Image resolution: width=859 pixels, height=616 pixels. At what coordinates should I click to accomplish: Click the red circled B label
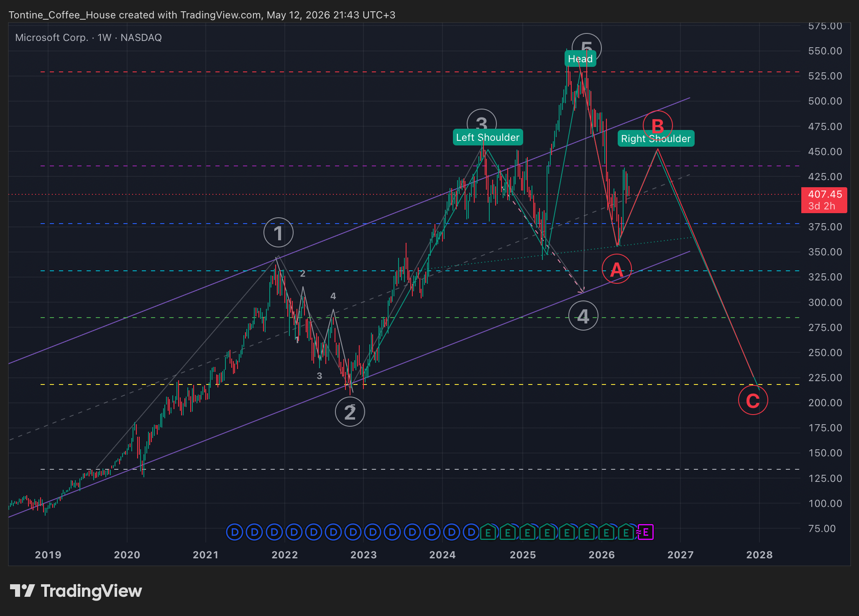(657, 125)
